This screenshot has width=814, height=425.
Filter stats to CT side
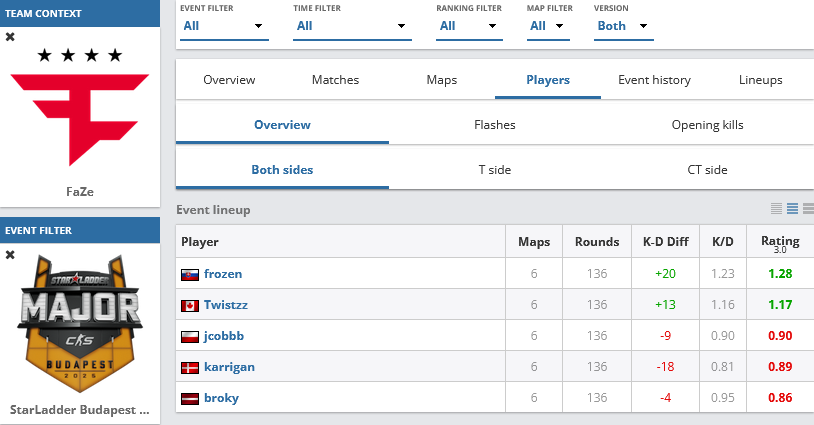pos(708,170)
